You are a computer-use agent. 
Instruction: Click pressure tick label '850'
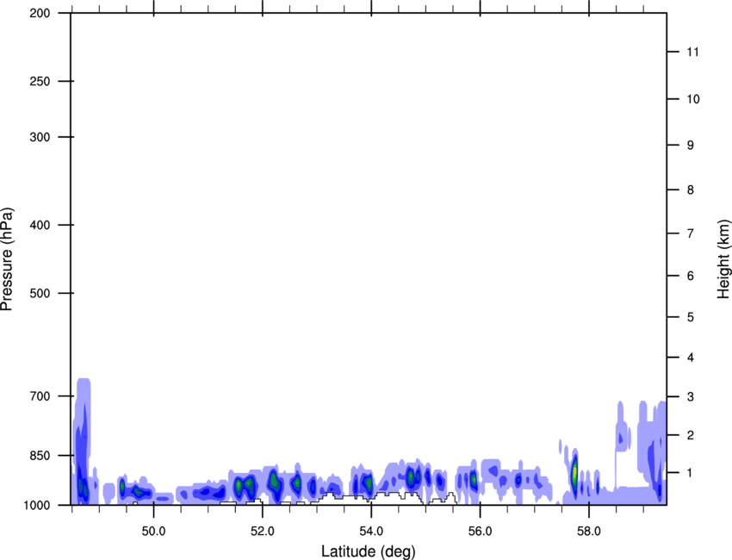pyautogui.click(x=40, y=455)
